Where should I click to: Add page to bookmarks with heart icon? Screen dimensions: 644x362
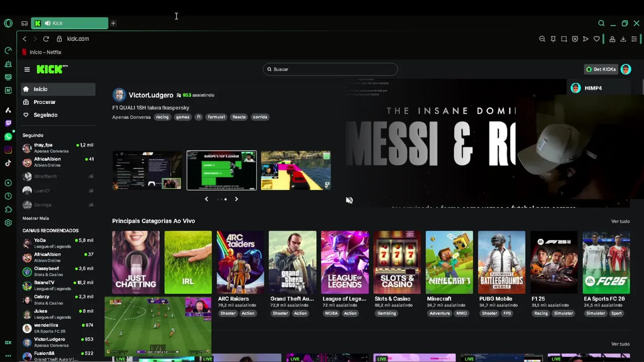tap(597, 39)
